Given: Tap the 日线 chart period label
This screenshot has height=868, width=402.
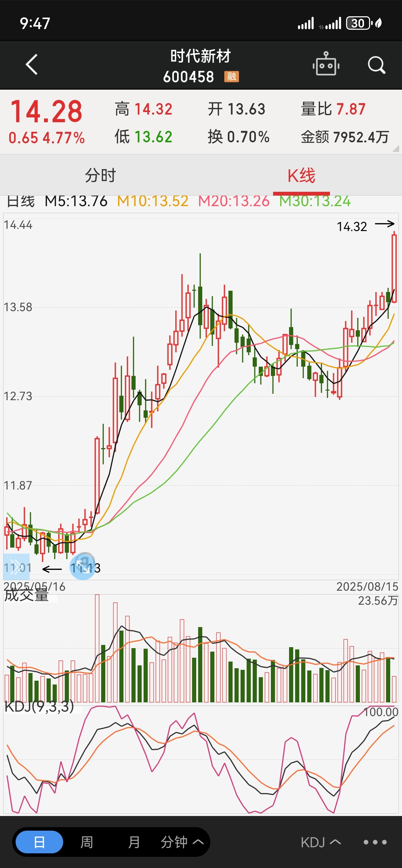Looking at the screenshot, I should 21,201.
